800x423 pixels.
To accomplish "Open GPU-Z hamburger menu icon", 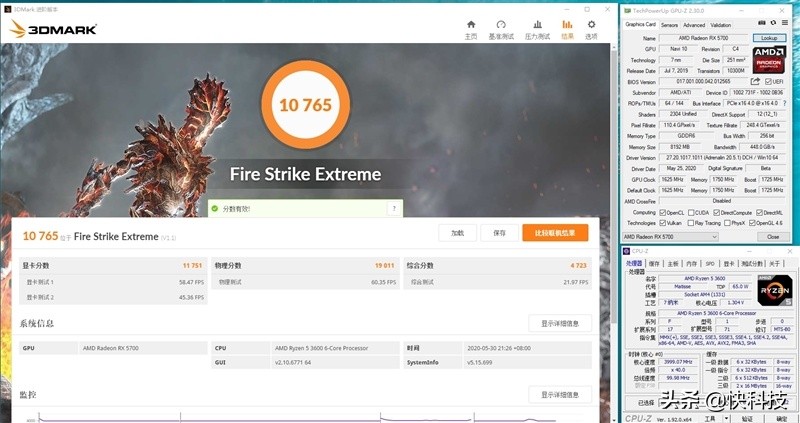I will [x=784, y=23].
